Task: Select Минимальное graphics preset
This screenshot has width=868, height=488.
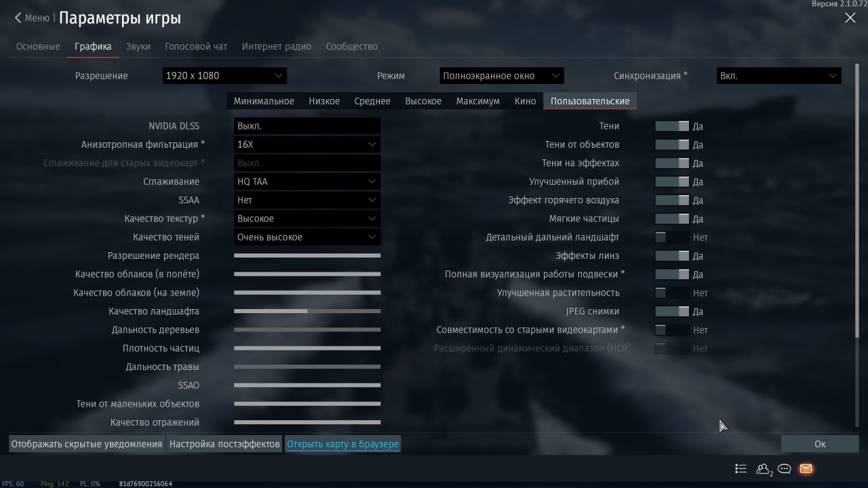Action: 264,101
